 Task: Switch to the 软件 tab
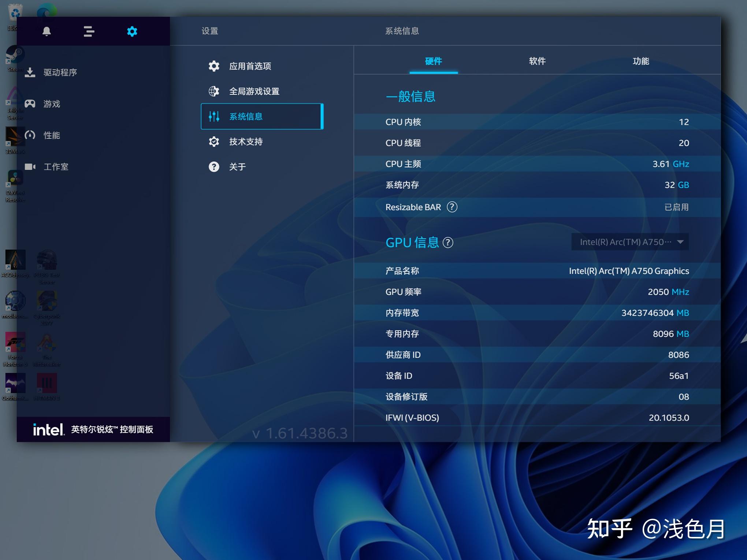point(537,61)
